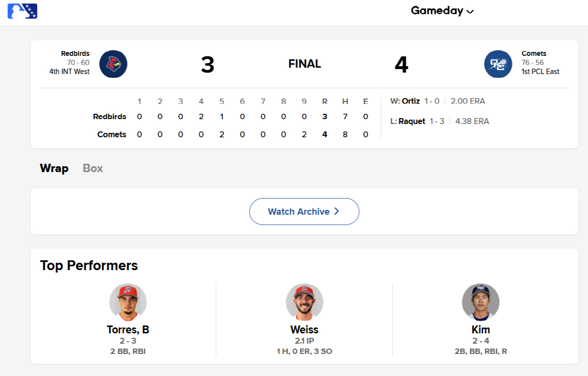The width and height of the screenshot is (588, 376).
Task: Open Kim player headshot
Action: 481,302
